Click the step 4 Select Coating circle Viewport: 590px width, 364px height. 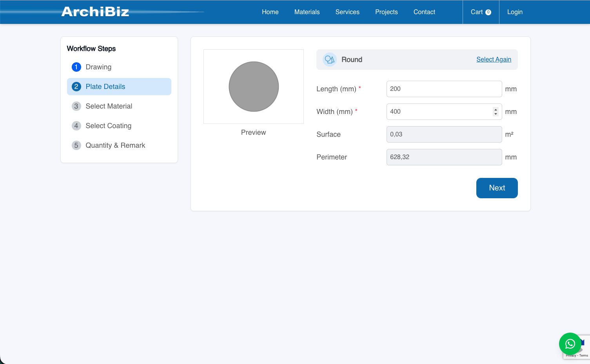(76, 126)
